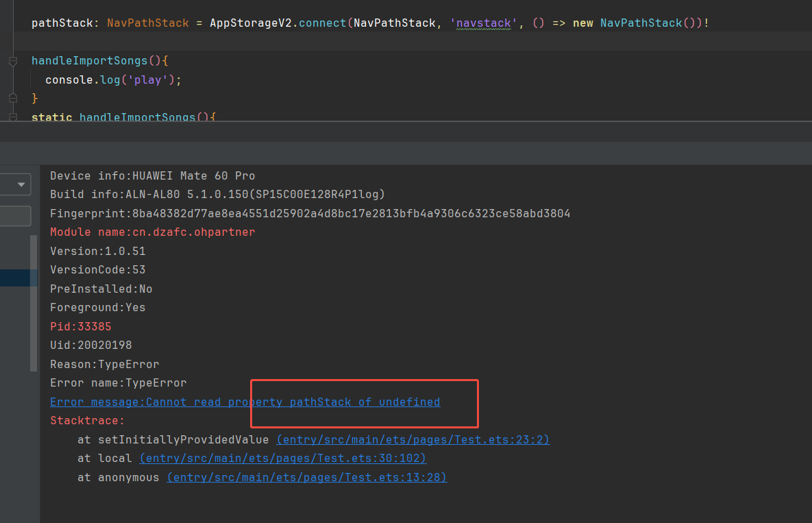
Task: Click the 'navstack' string in code
Action: click(483, 23)
